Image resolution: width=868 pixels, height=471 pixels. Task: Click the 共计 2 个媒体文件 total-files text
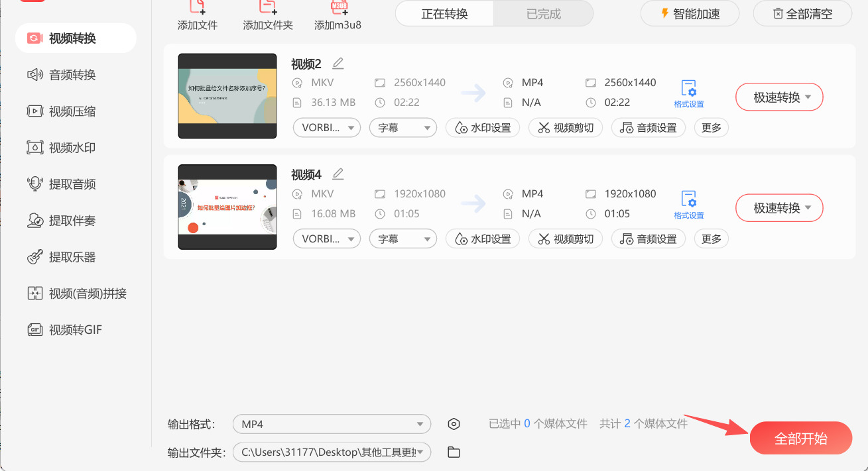[x=643, y=423]
